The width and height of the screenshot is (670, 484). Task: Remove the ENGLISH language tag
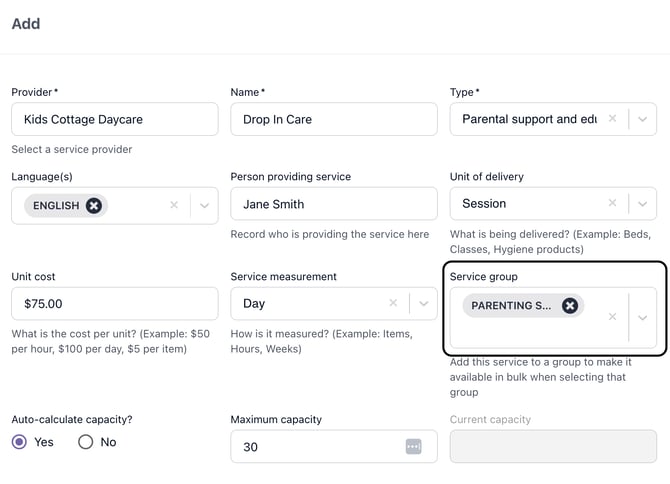(x=93, y=205)
